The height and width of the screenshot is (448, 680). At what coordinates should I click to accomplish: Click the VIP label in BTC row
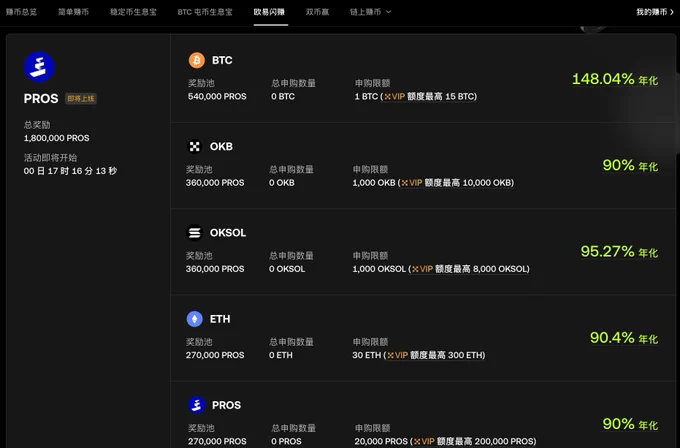[395, 96]
